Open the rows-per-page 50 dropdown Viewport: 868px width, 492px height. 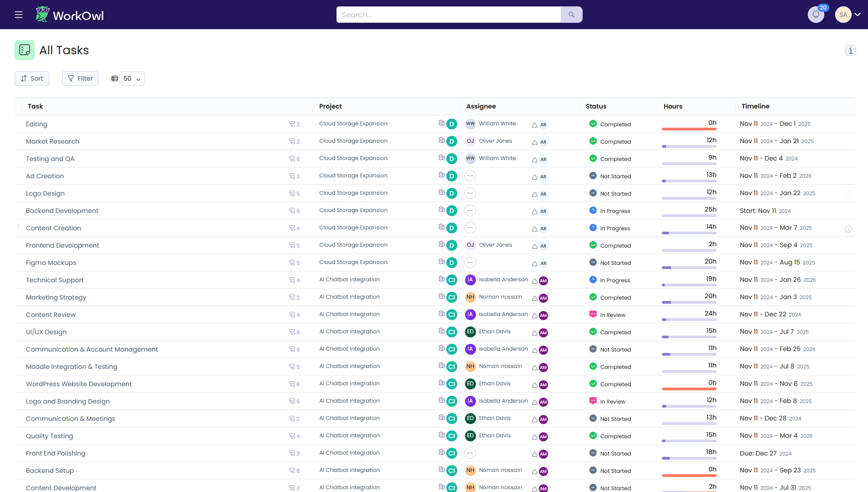[x=132, y=78]
